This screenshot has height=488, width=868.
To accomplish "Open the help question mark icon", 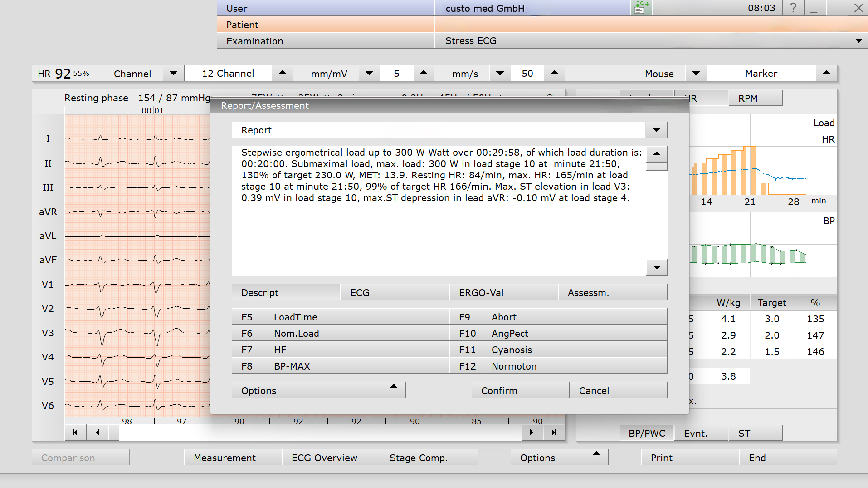I will coord(793,8).
